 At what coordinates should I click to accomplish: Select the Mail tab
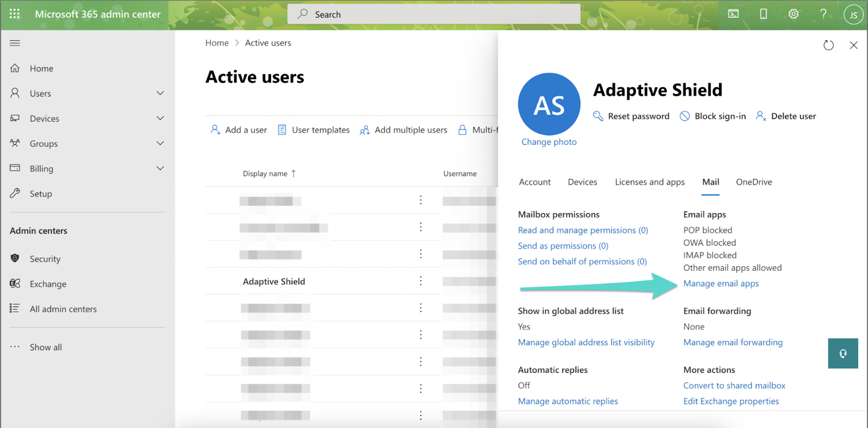tap(711, 182)
